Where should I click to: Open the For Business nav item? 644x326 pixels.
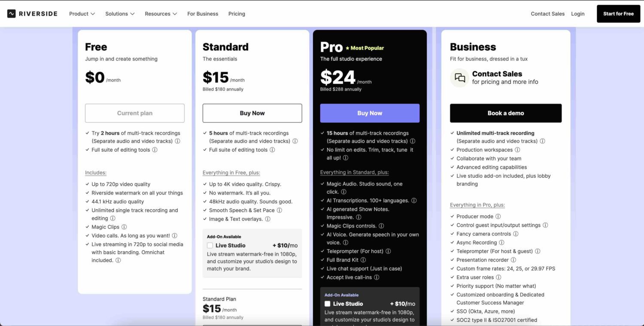click(203, 14)
